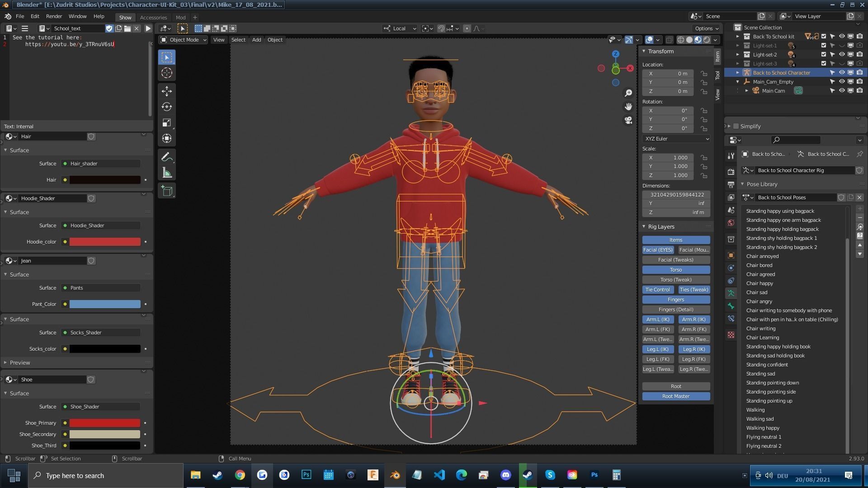Click the Pan (hand) viewport icon
The width and height of the screenshot is (868, 488).
(628, 107)
